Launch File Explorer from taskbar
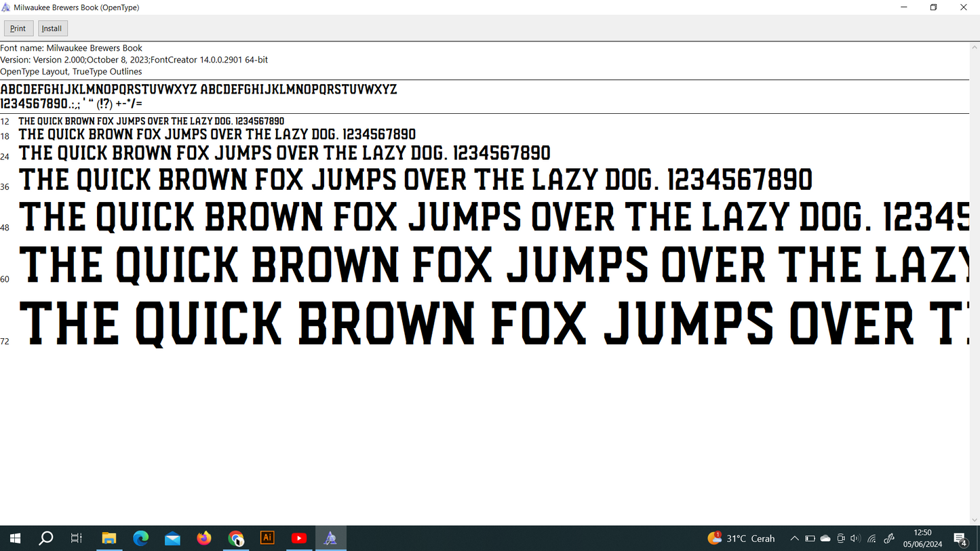This screenshot has width=980, height=551. tap(109, 538)
